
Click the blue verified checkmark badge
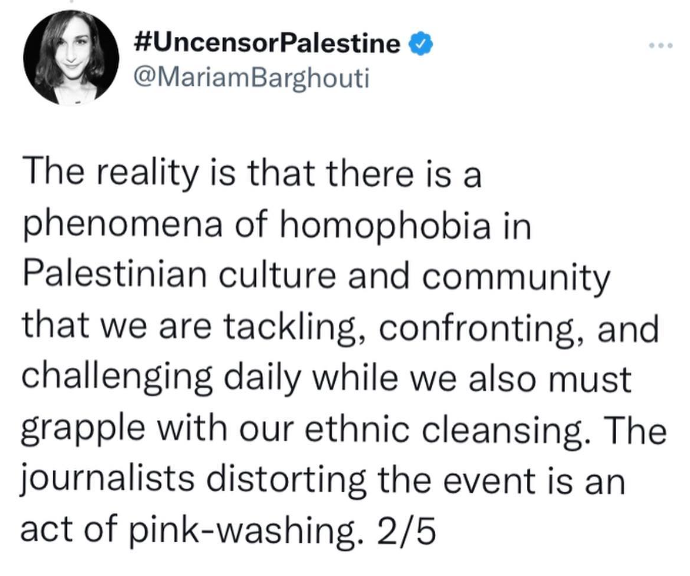422,44
